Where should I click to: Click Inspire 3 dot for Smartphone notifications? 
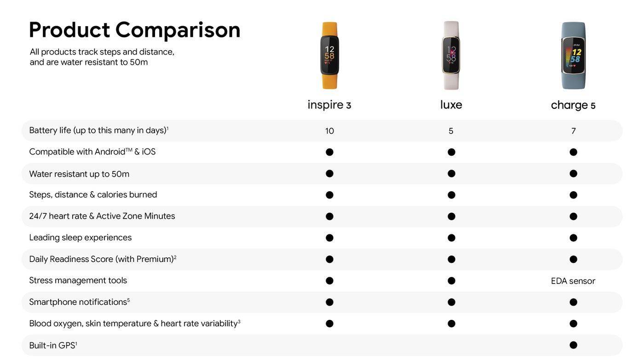[x=329, y=302]
